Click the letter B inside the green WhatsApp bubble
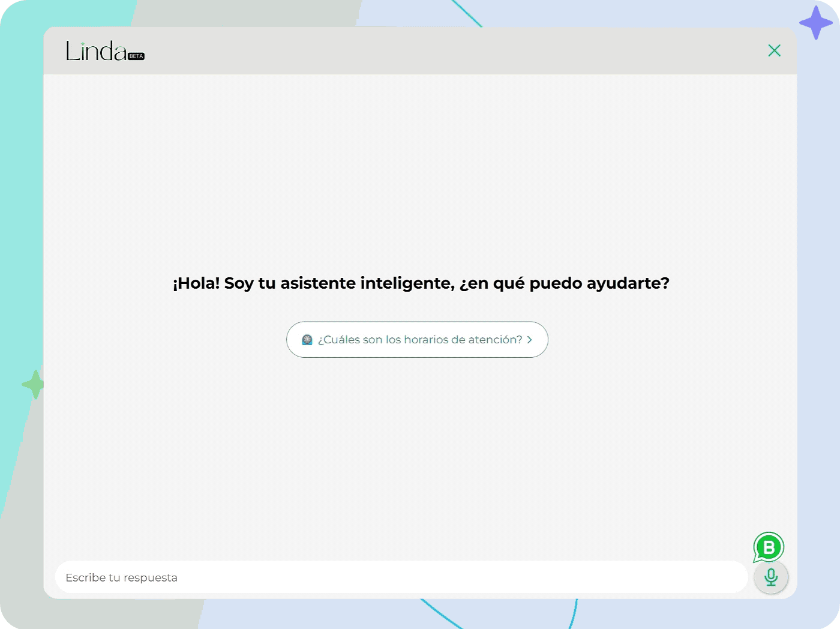 point(769,547)
